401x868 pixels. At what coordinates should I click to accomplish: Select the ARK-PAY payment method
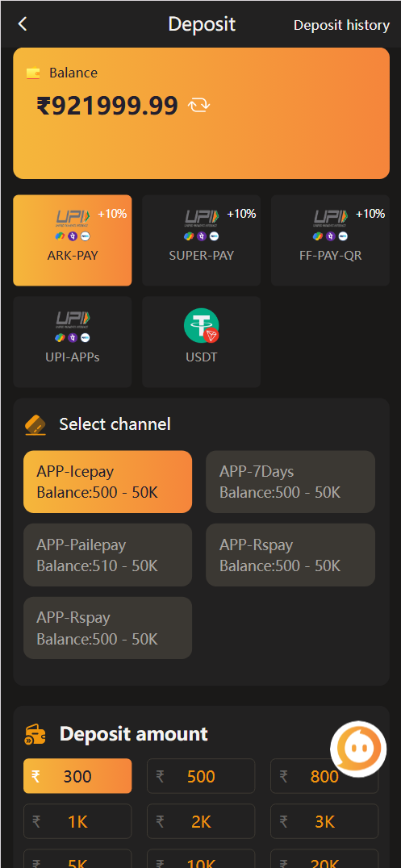[73, 240]
